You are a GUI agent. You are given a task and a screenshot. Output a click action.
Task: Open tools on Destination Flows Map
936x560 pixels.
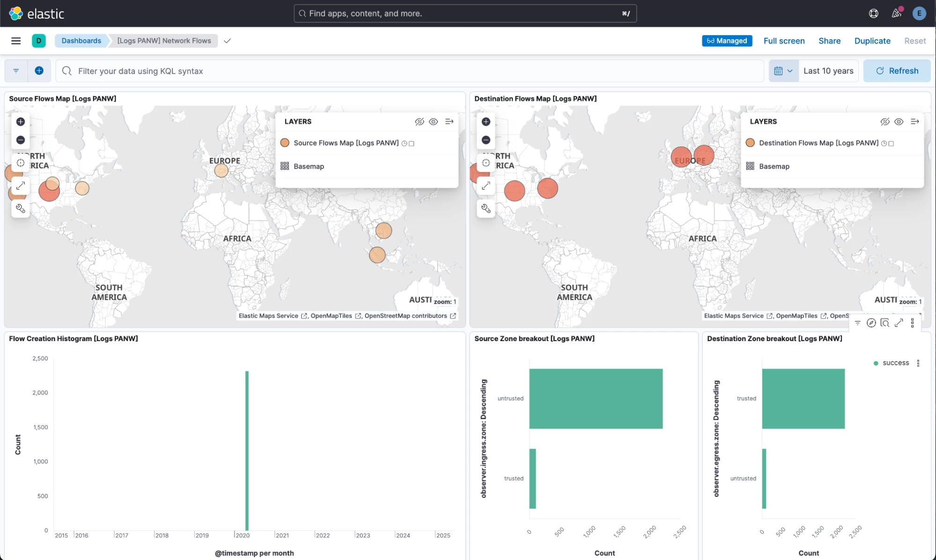[x=486, y=209]
